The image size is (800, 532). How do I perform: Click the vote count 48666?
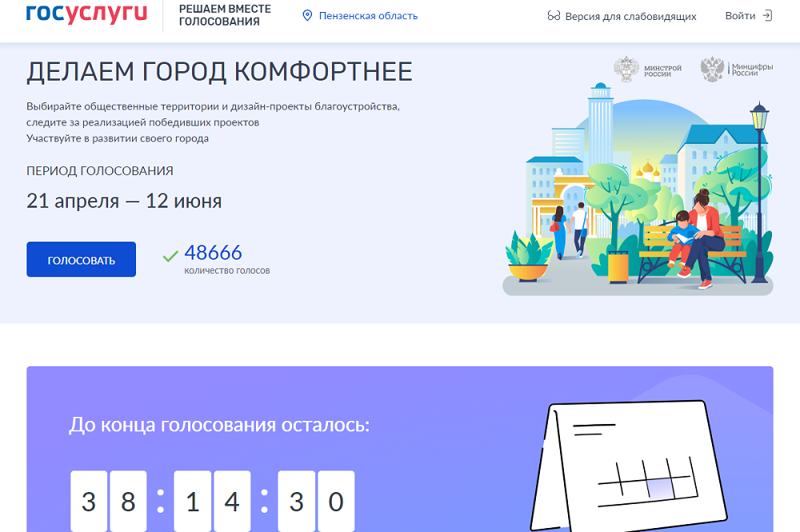[x=214, y=253]
